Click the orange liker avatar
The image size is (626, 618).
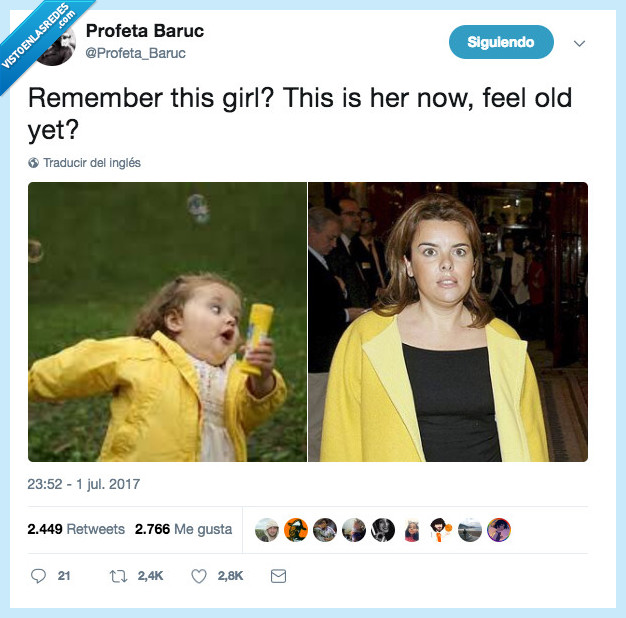296,530
